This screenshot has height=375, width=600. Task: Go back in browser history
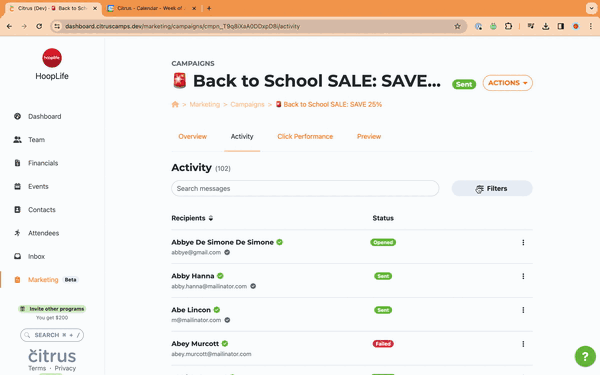(10, 26)
